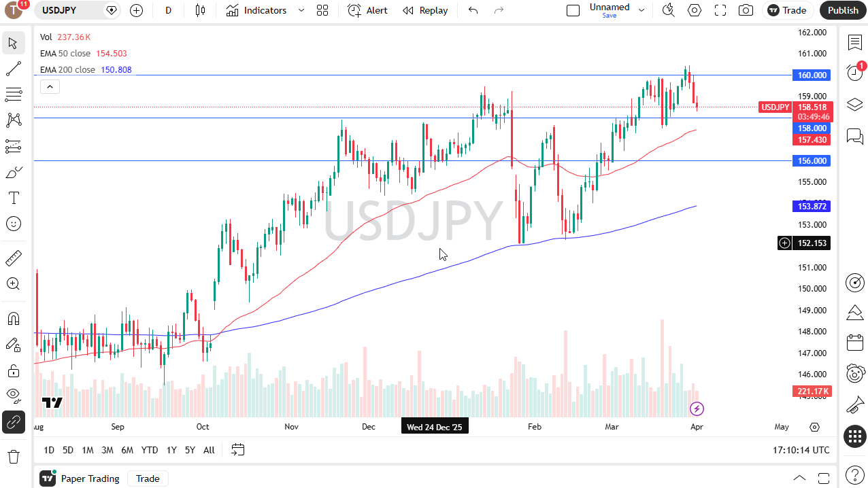This screenshot has width=868, height=488.
Task: Lock all drawings
Action: (x=14, y=370)
